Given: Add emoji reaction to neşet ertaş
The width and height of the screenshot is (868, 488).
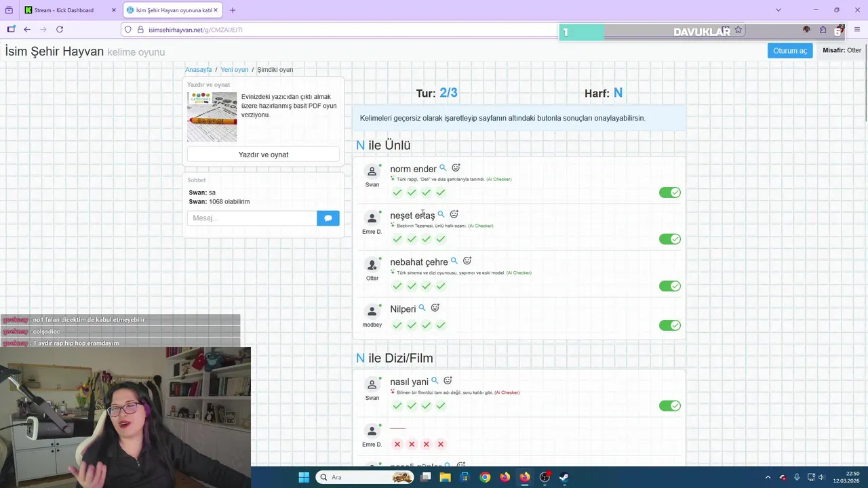Looking at the screenshot, I should click(x=454, y=214).
